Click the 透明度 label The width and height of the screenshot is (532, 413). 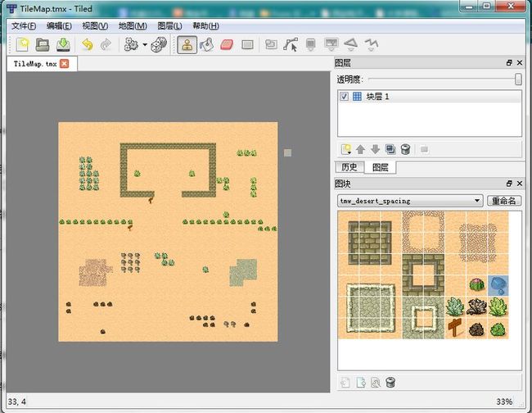(x=349, y=79)
